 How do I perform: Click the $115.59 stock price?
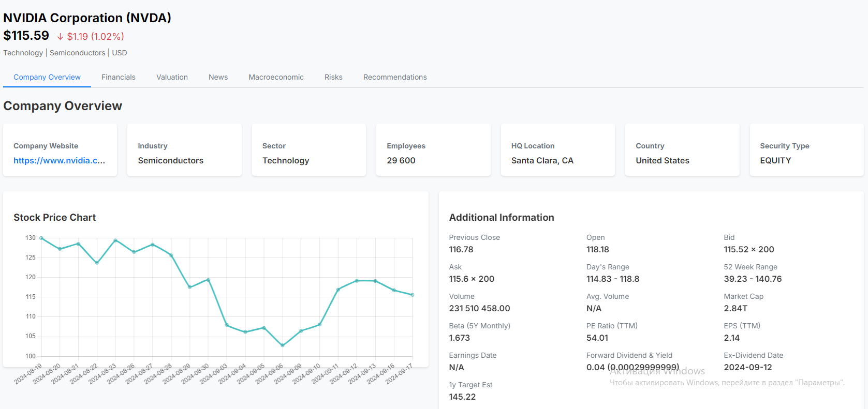coord(26,36)
